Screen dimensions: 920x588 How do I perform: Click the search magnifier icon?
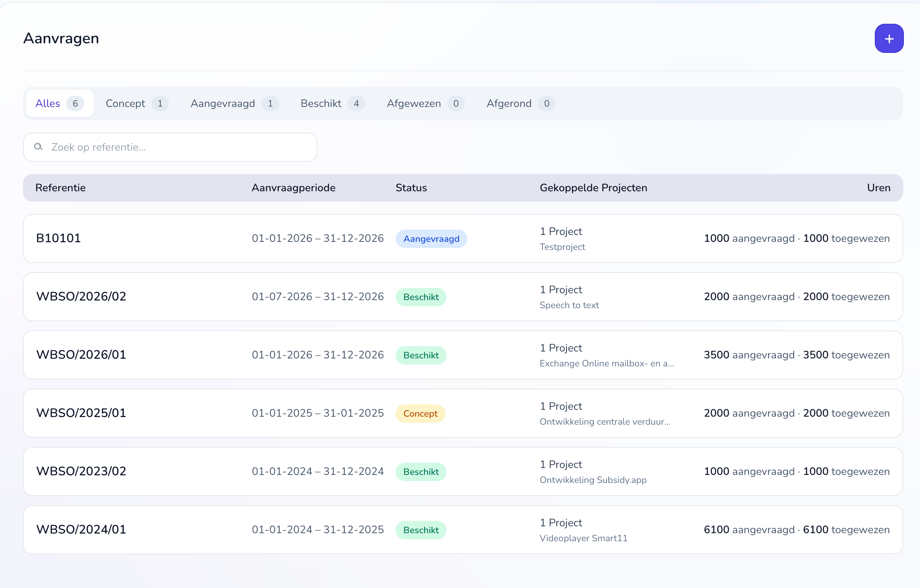coord(38,147)
